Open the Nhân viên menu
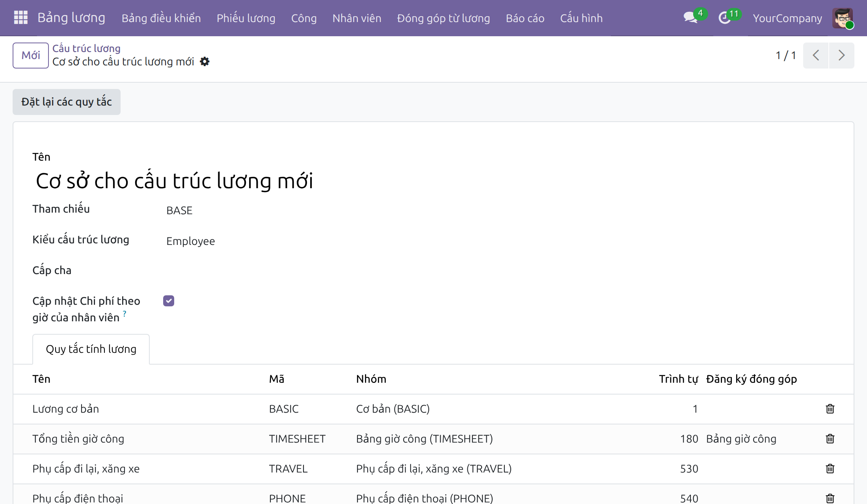Screen dimensions: 867x504 point(357,18)
